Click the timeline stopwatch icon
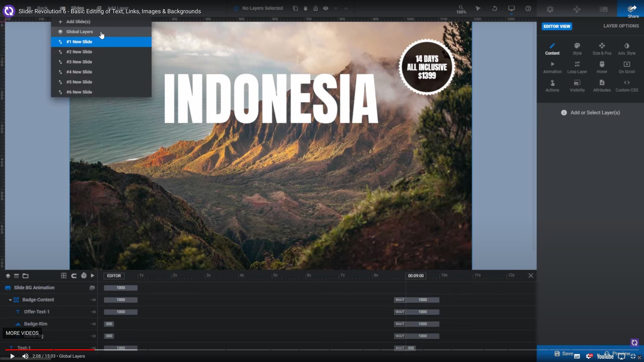Screen dimensions: 644x362 click(x=84, y=276)
